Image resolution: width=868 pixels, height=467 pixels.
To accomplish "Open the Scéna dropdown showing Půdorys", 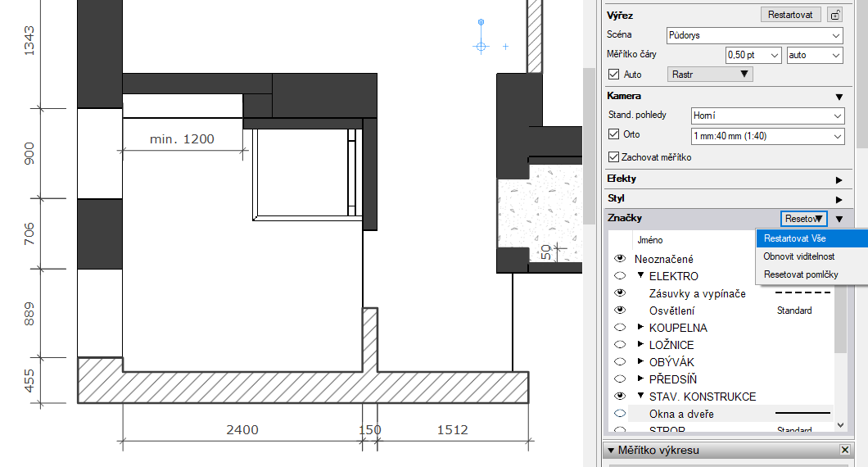I will [x=766, y=36].
